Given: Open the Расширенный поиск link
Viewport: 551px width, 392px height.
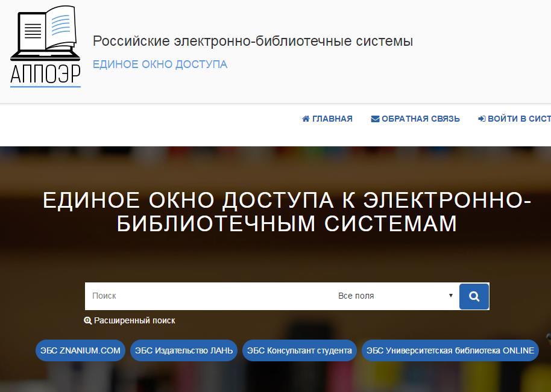Looking at the screenshot, I should 134,321.
